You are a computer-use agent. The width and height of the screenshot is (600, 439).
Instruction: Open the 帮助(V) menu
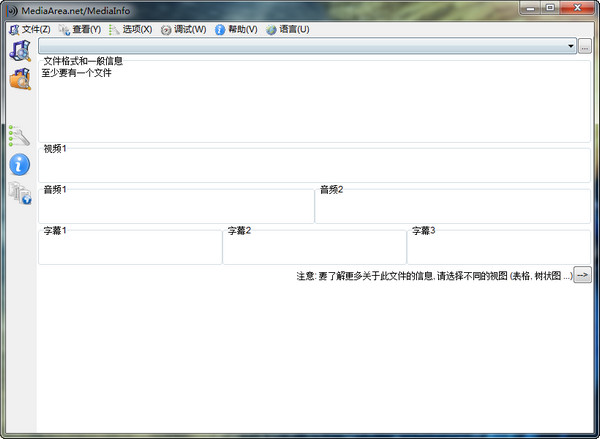[x=236, y=29]
